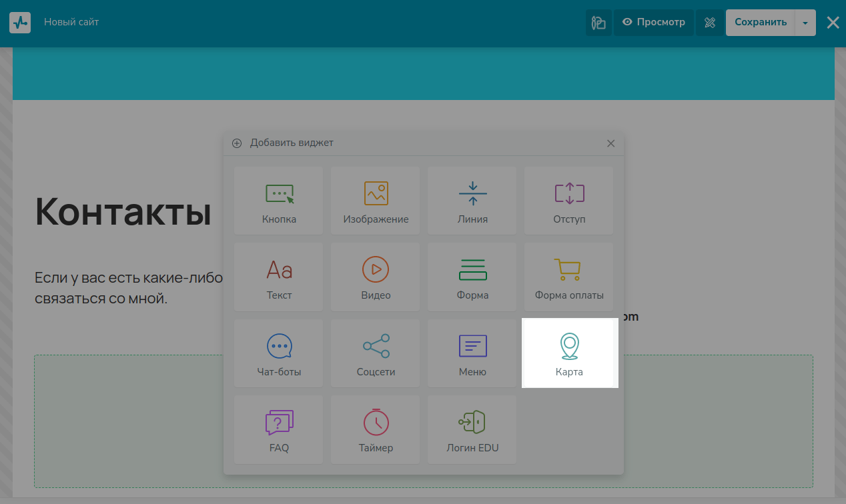Click the Сохранить save button

coord(761,23)
